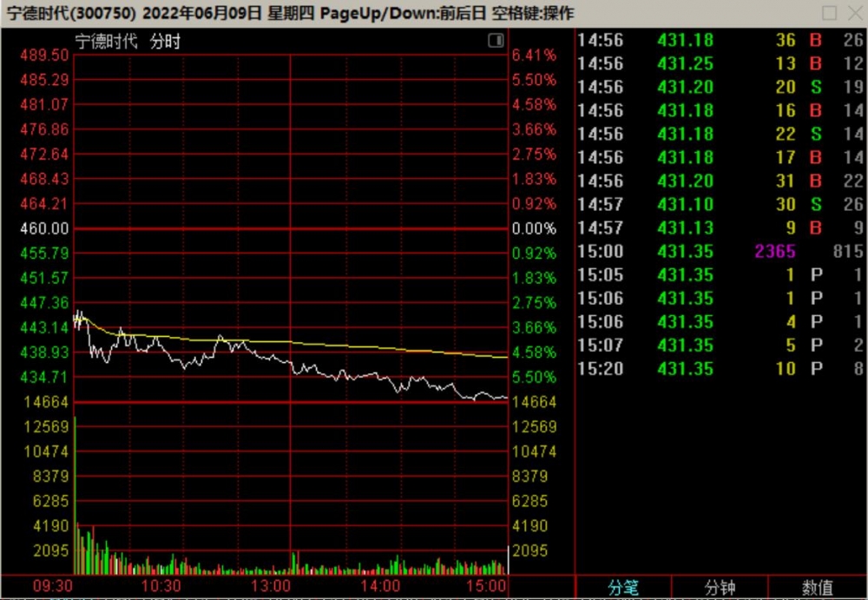The width and height of the screenshot is (868, 600).
Task: Select the 14:56 buy tick with volume 31
Action: coord(720,181)
